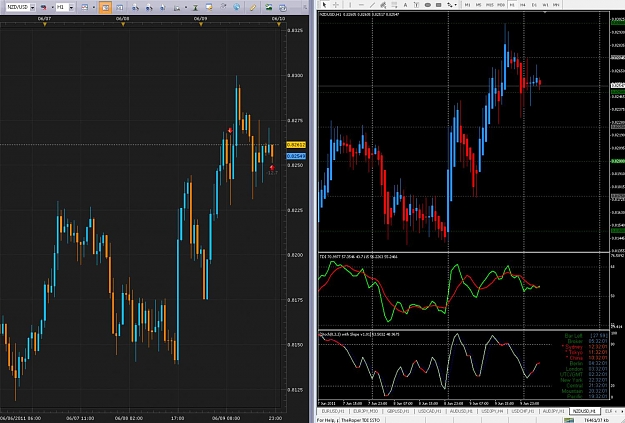Switch MetaTrader chart to M30 timeframe
This screenshot has width=625, height=423.
coord(501,5)
